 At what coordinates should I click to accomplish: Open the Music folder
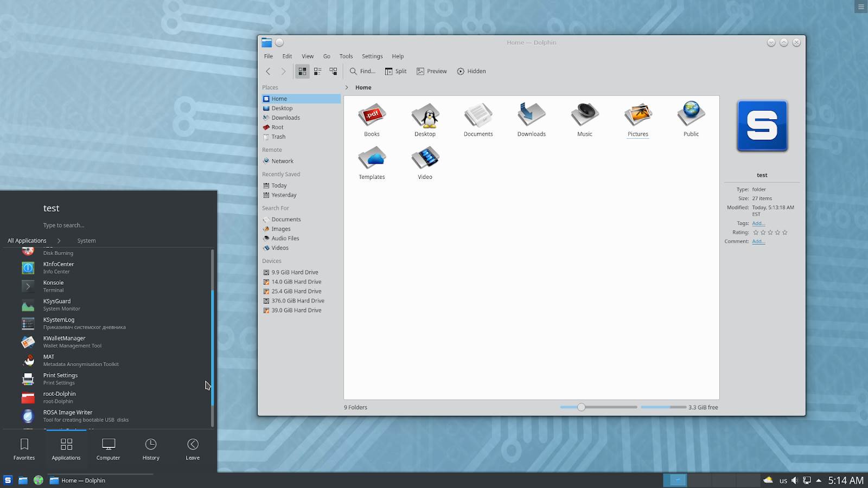pos(584,117)
